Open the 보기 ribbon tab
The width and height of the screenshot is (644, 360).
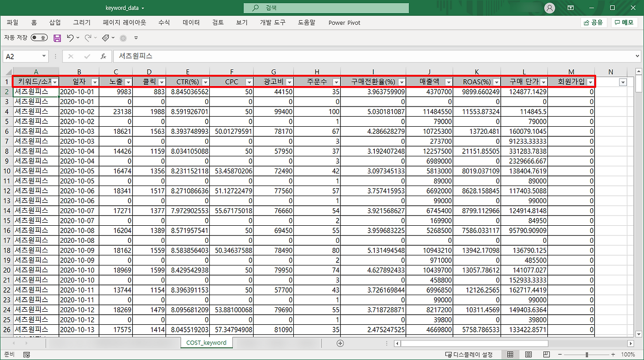(x=242, y=23)
